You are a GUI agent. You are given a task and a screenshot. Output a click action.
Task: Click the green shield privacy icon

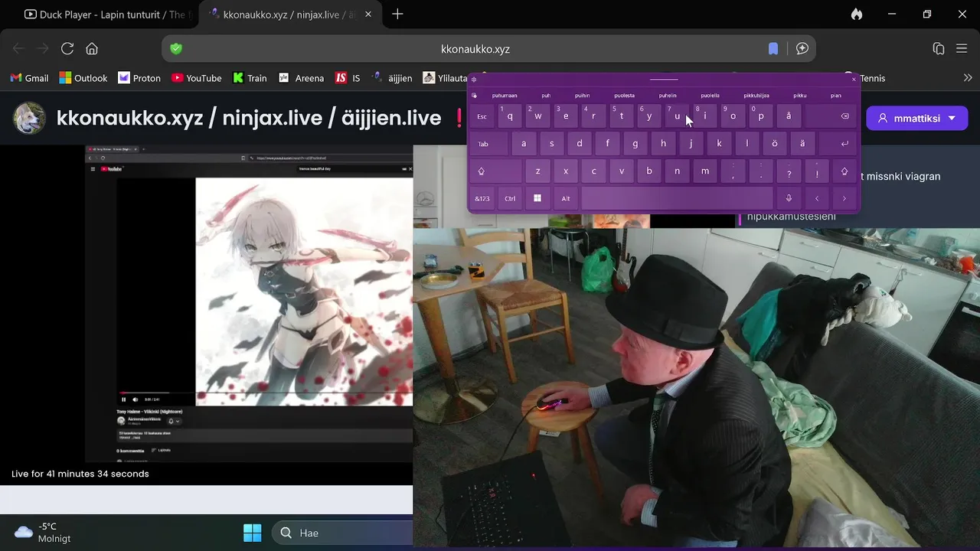pos(176,49)
